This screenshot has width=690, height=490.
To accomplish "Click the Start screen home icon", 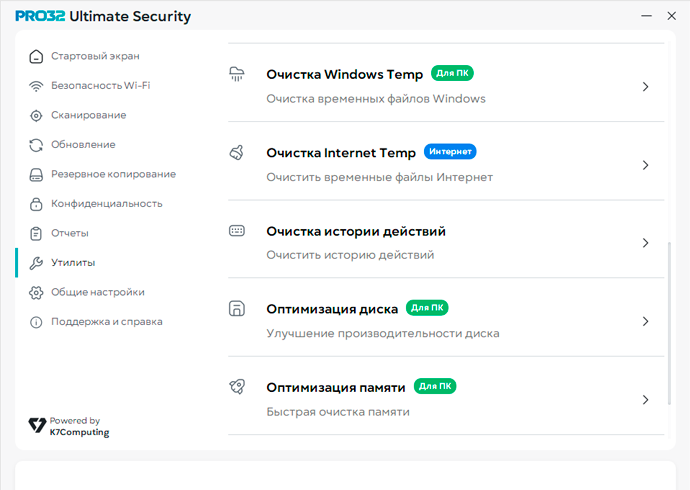I will pos(36,56).
